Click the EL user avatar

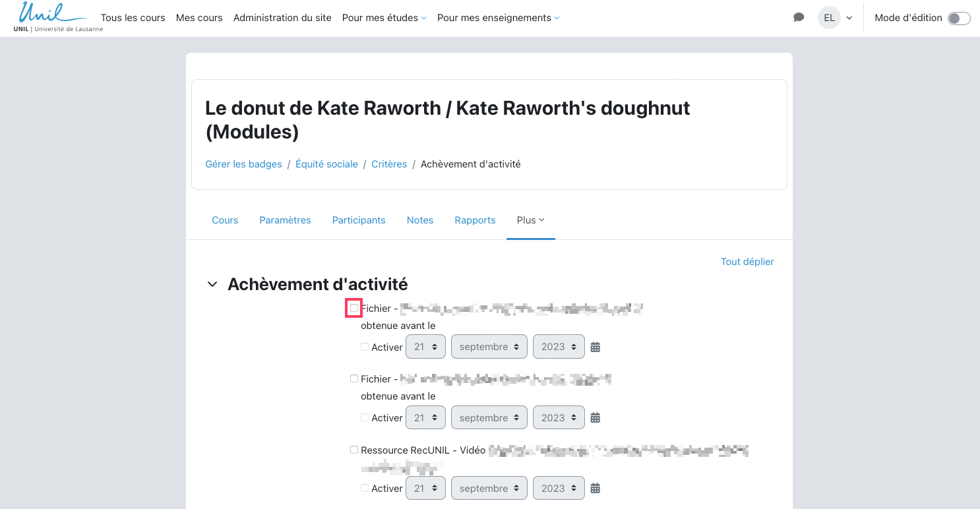[829, 18]
